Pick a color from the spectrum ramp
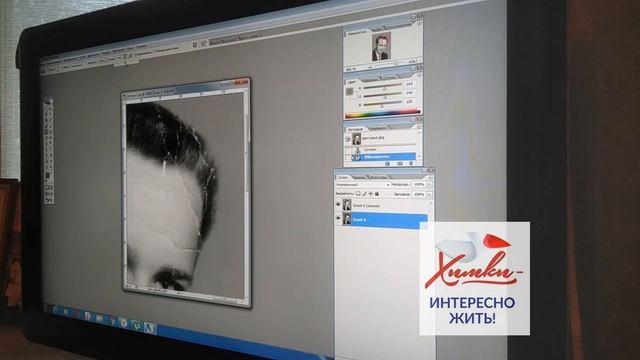Image resolution: width=640 pixels, height=360 pixels. tap(382, 114)
